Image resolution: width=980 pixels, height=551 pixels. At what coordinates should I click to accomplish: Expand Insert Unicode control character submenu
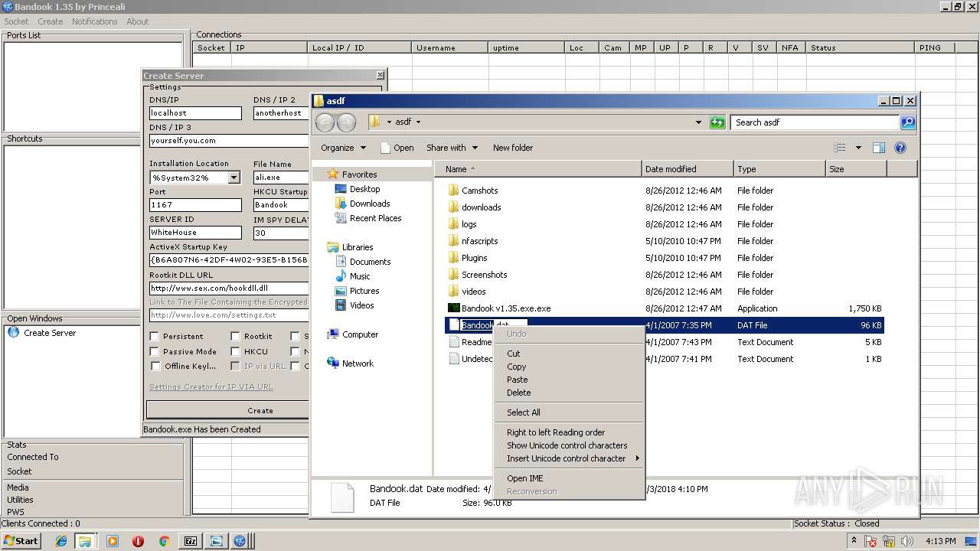[570, 458]
